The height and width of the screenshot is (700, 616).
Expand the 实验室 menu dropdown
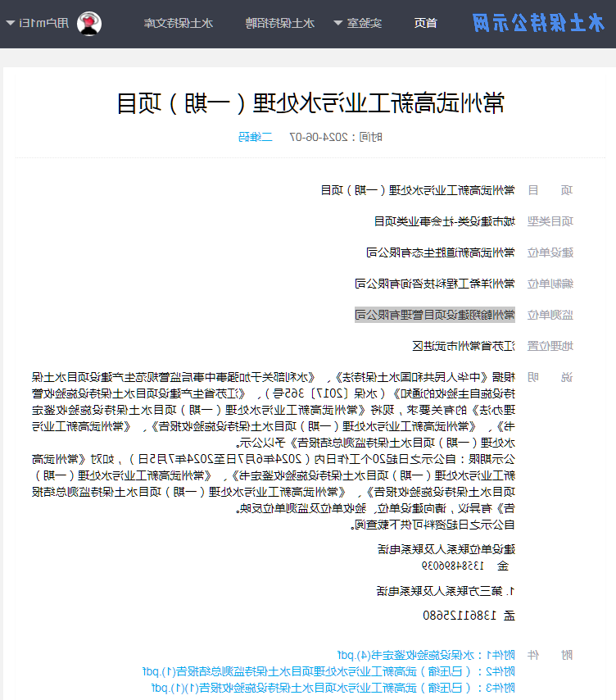(x=338, y=23)
